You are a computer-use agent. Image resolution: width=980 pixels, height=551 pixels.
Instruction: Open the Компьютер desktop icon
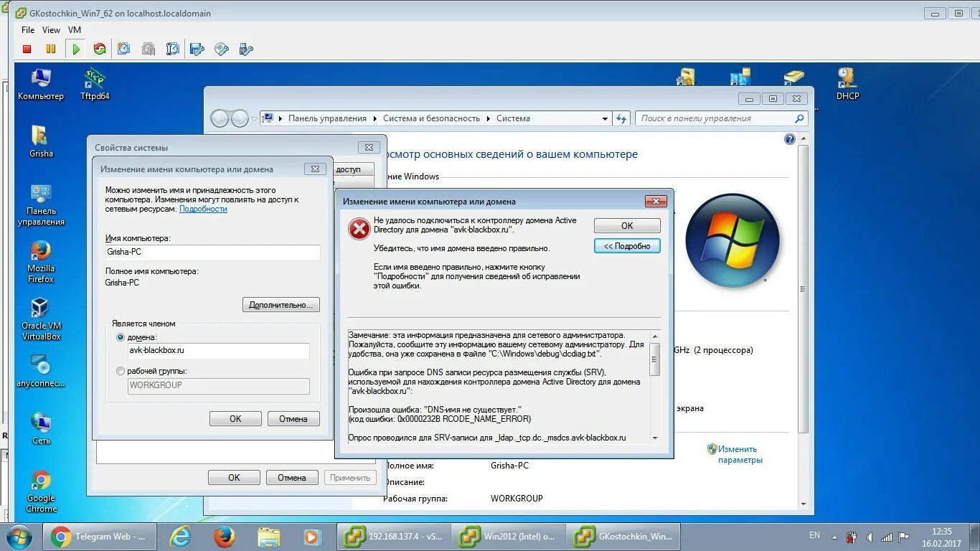(41, 84)
